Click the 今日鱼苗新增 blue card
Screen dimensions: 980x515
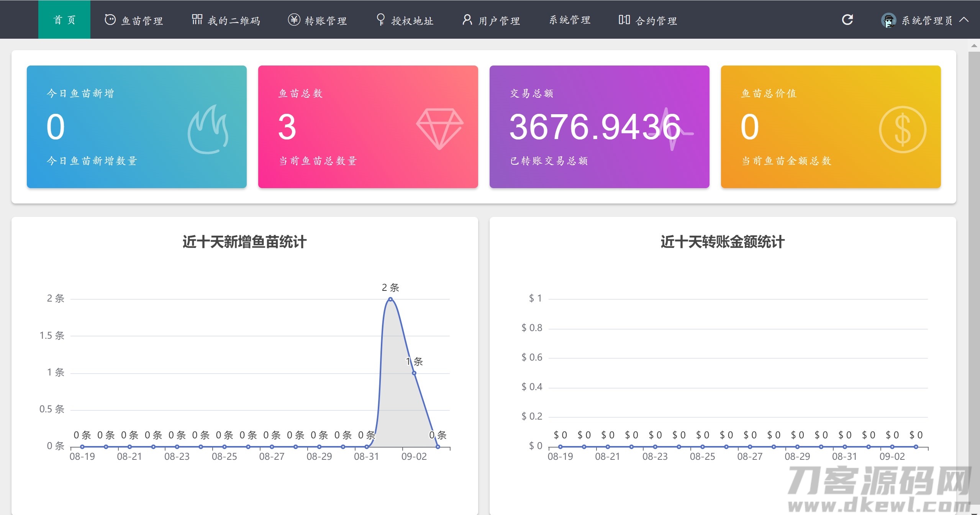[137, 127]
